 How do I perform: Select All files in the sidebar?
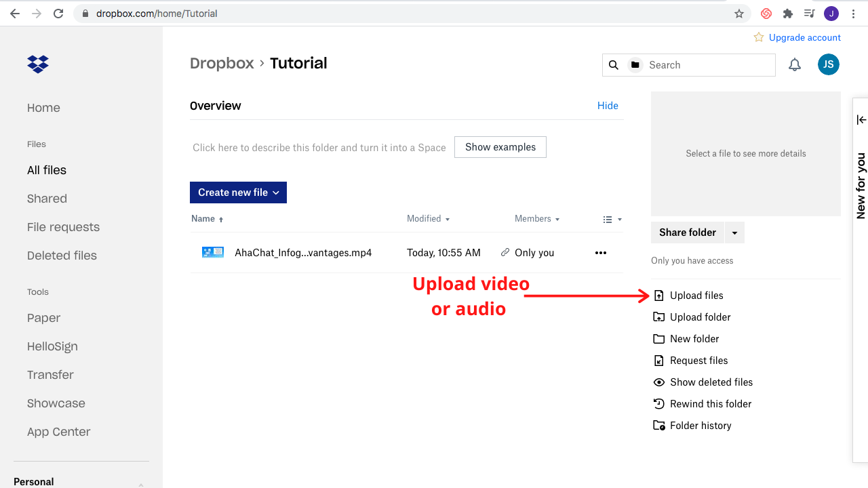[47, 170]
